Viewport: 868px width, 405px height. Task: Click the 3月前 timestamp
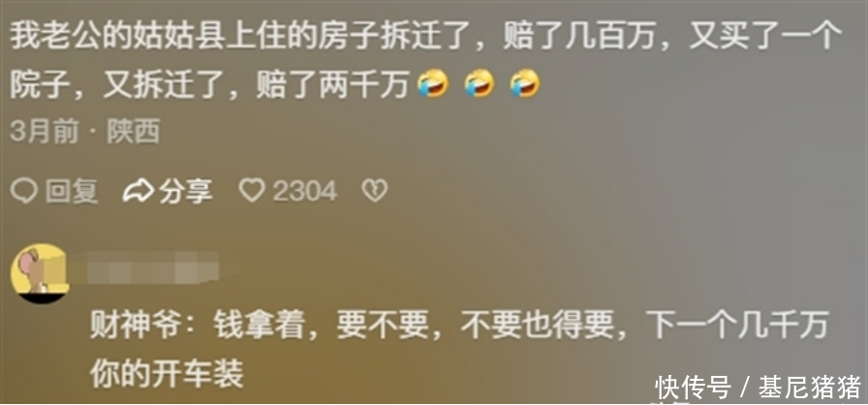pyautogui.click(x=45, y=132)
